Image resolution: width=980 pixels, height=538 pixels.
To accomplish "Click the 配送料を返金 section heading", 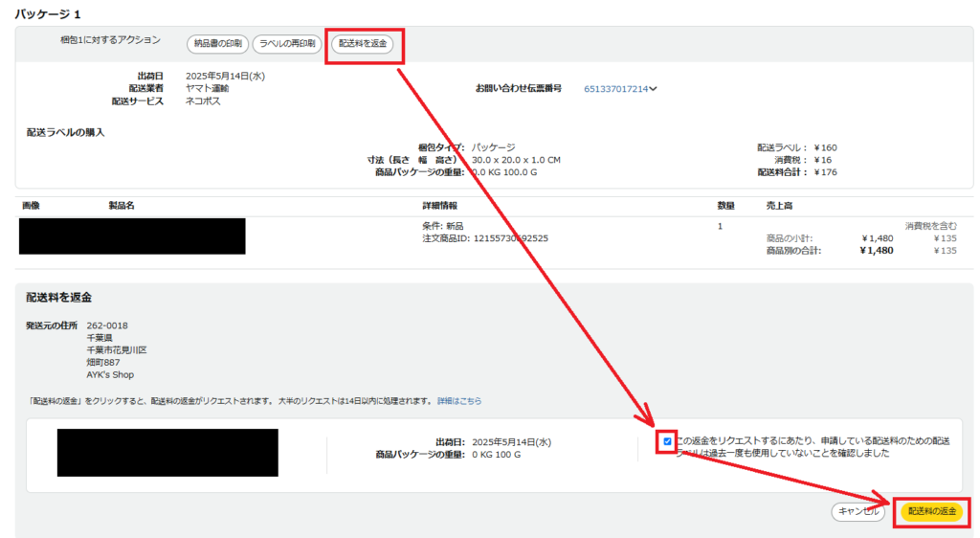I will (59, 298).
